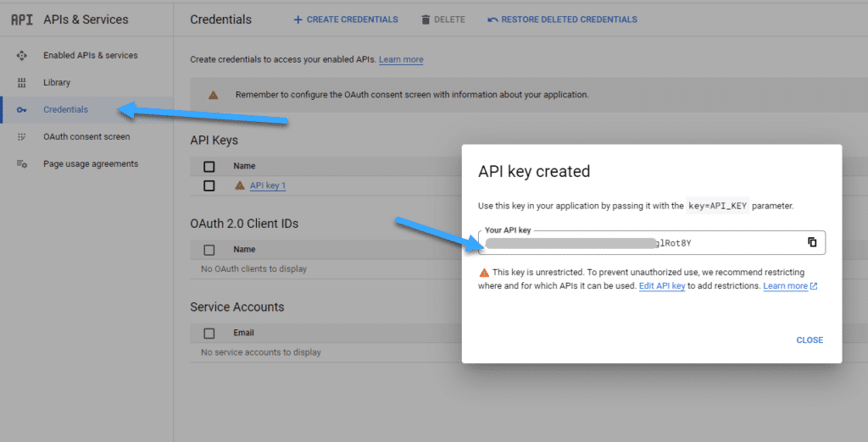Viewport: 868px width, 442px height.
Task: Open the Library menu item
Action: pyautogui.click(x=57, y=82)
